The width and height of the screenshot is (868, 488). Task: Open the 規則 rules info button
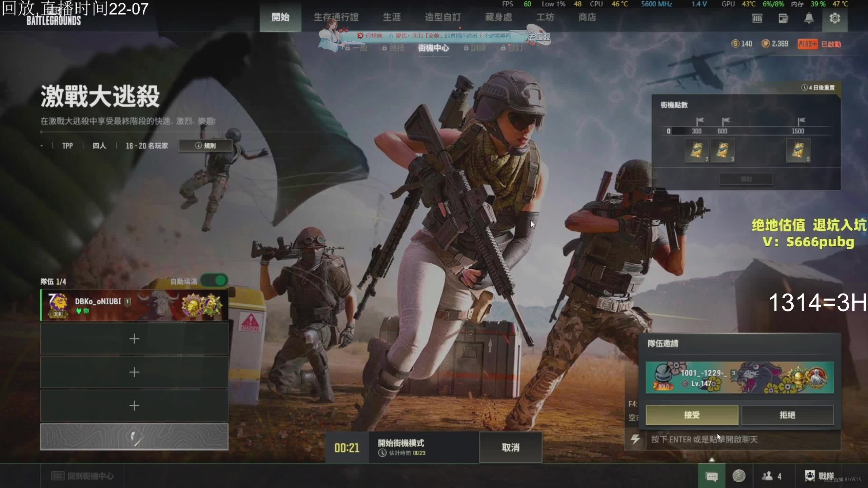[205, 145]
